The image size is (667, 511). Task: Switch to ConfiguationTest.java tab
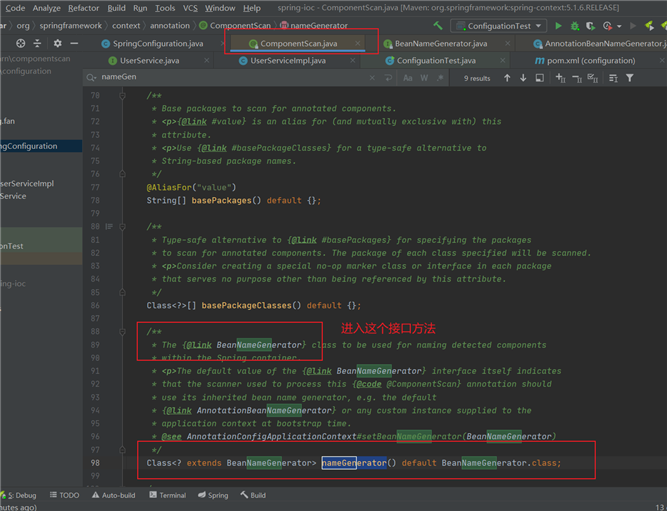tap(436, 60)
